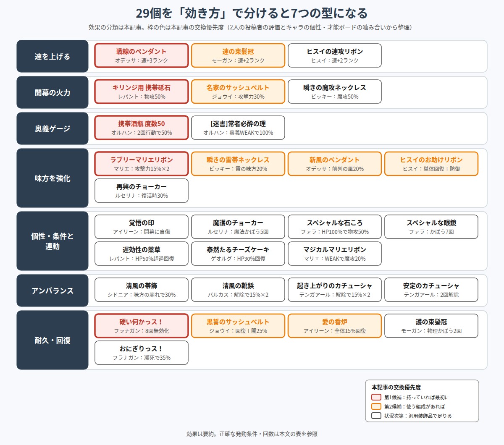Click 護の束髪冠 card

tap(431, 326)
